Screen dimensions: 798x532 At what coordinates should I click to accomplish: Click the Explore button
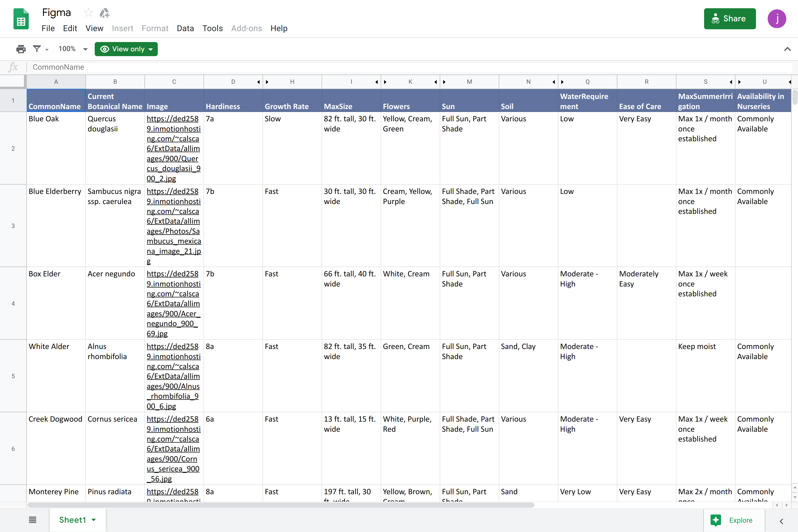pyautogui.click(x=734, y=520)
